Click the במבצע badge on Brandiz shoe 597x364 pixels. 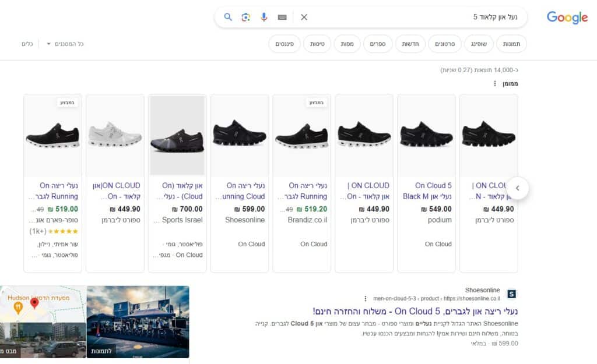coord(317,103)
